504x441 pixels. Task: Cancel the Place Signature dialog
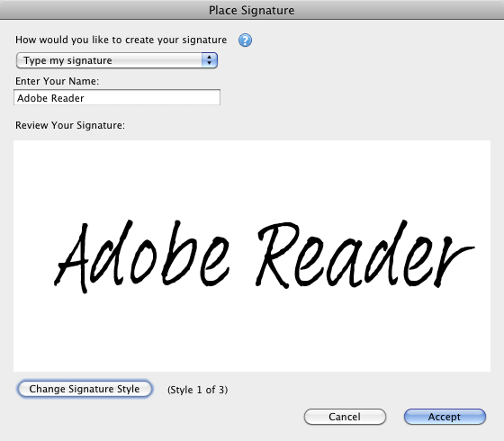point(345,417)
